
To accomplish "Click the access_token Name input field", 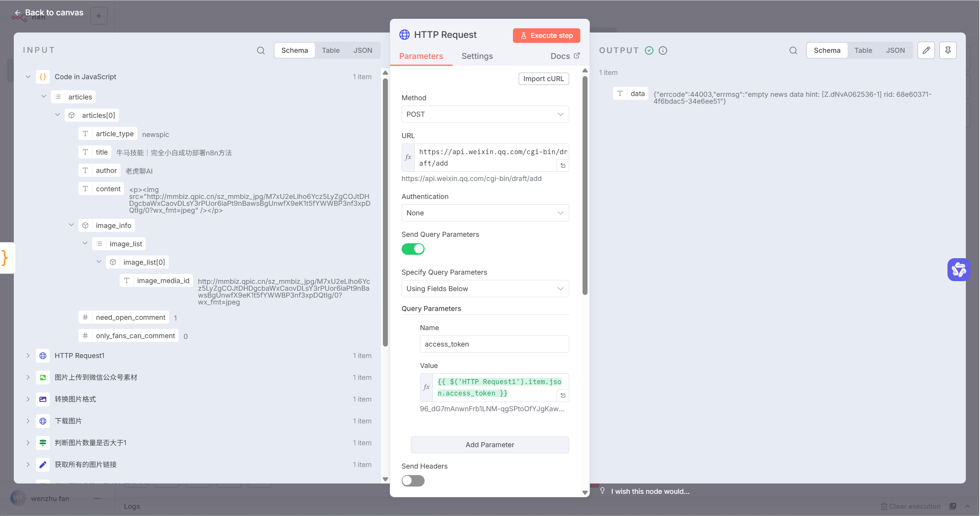I will pyautogui.click(x=494, y=344).
